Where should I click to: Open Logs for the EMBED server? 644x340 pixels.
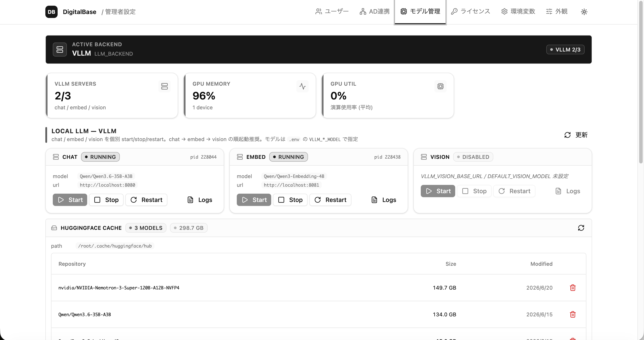pos(384,200)
